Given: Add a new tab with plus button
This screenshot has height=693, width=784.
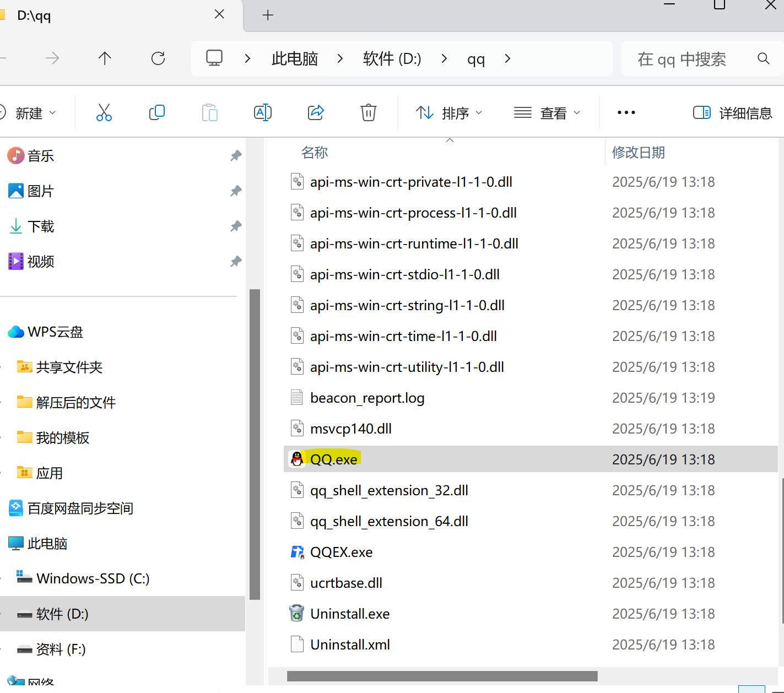Looking at the screenshot, I should [x=268, y=15].
